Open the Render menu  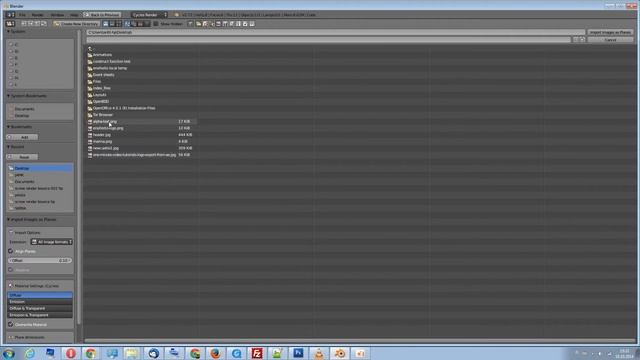[38, 15]
